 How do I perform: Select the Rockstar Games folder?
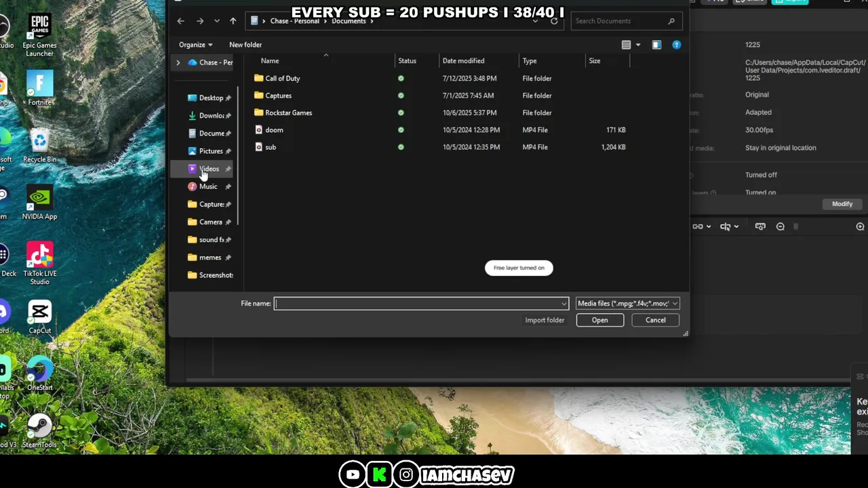[288, 113]
